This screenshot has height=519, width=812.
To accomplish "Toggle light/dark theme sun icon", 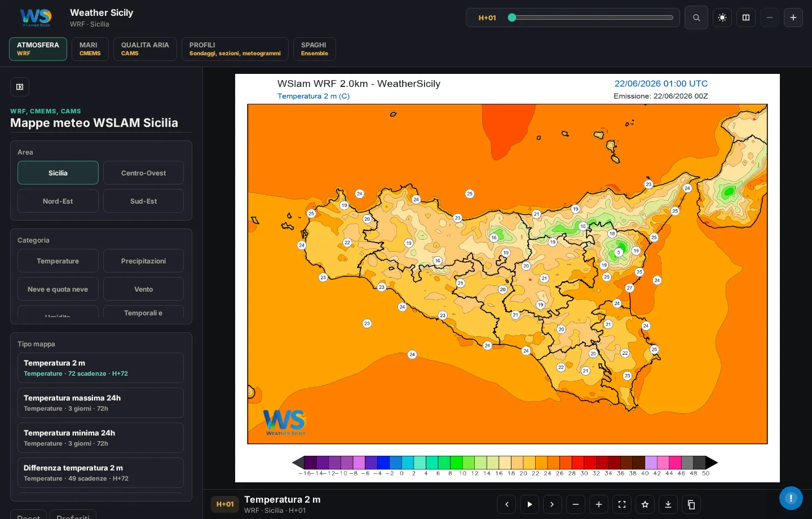I will [x=722, y=17].
